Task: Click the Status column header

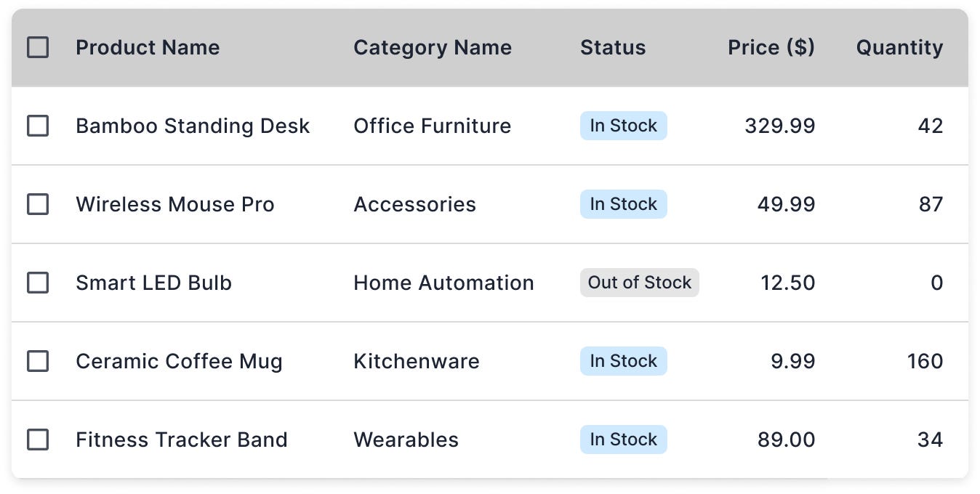Action: pyautogui.click(x=613, y=48)
